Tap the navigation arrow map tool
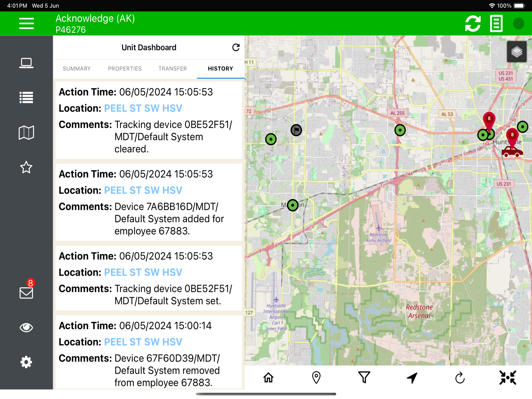The width and height of the screenshot is (532, 399). (412, 377)
